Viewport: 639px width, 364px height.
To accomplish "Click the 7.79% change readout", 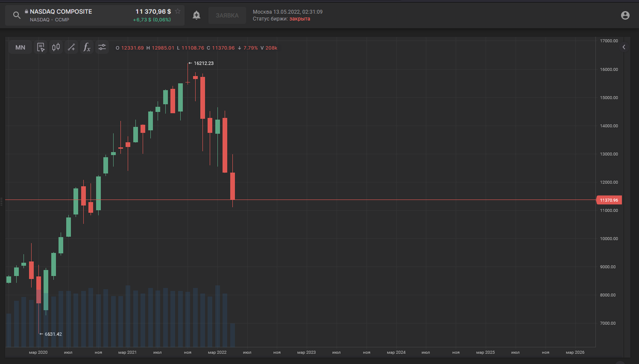I will tap(248, 48).
